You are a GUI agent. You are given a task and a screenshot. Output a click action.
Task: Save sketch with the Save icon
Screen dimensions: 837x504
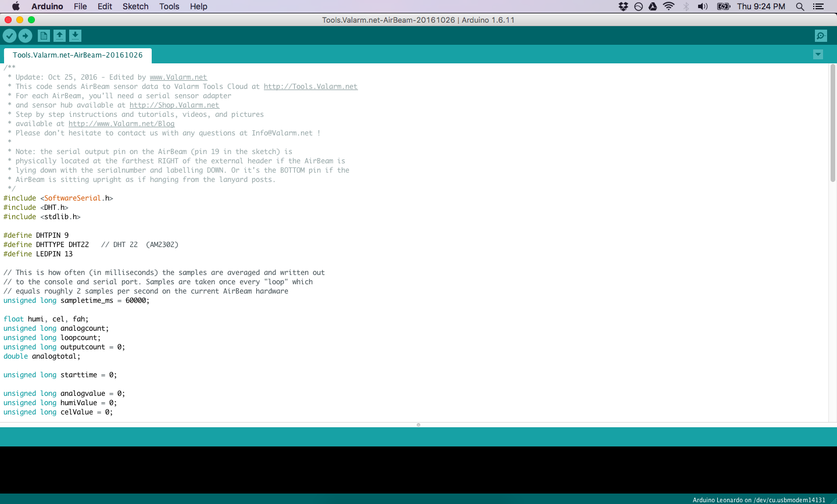[x=75, y=36]
